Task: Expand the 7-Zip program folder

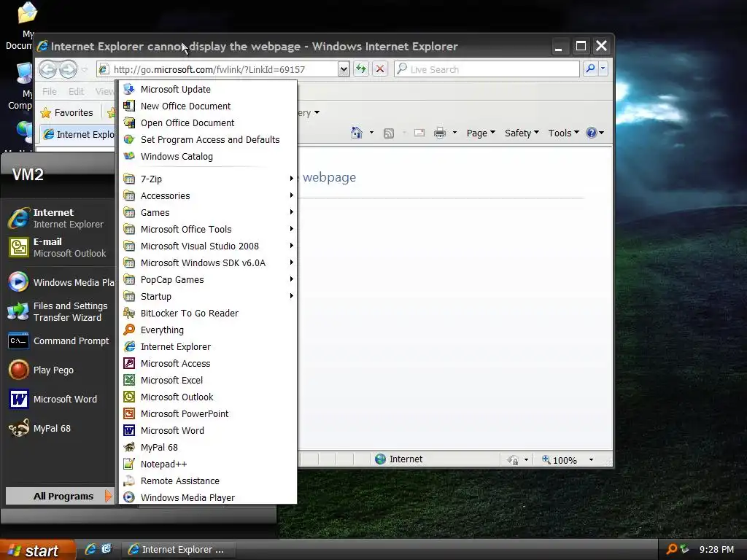Action: (208, 179)
